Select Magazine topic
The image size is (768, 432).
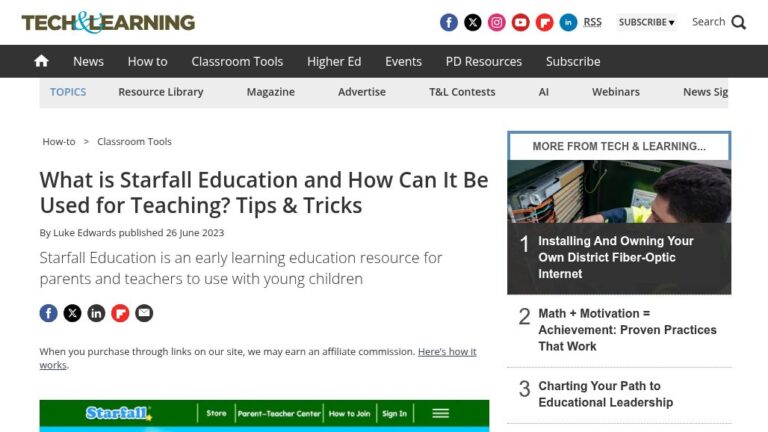tap(270, 92)
